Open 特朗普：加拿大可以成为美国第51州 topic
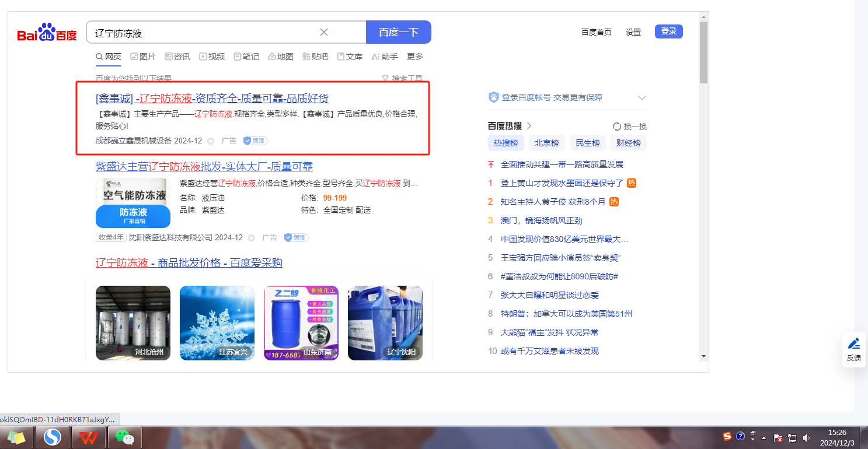The height and width of the screenshot is (449, 868). pos(566,314)
